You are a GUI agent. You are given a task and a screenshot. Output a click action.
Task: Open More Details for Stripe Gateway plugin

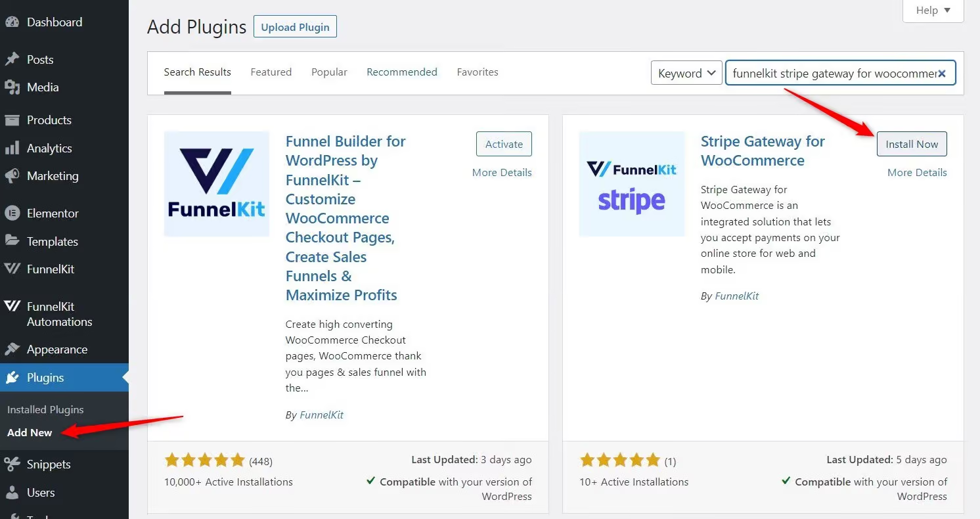click(917, 173)
